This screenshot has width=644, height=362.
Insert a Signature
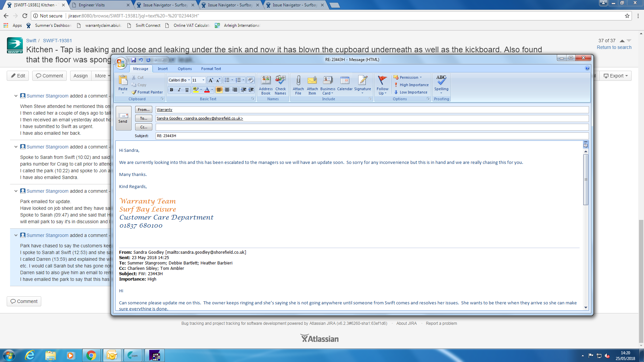click(362, 81)
